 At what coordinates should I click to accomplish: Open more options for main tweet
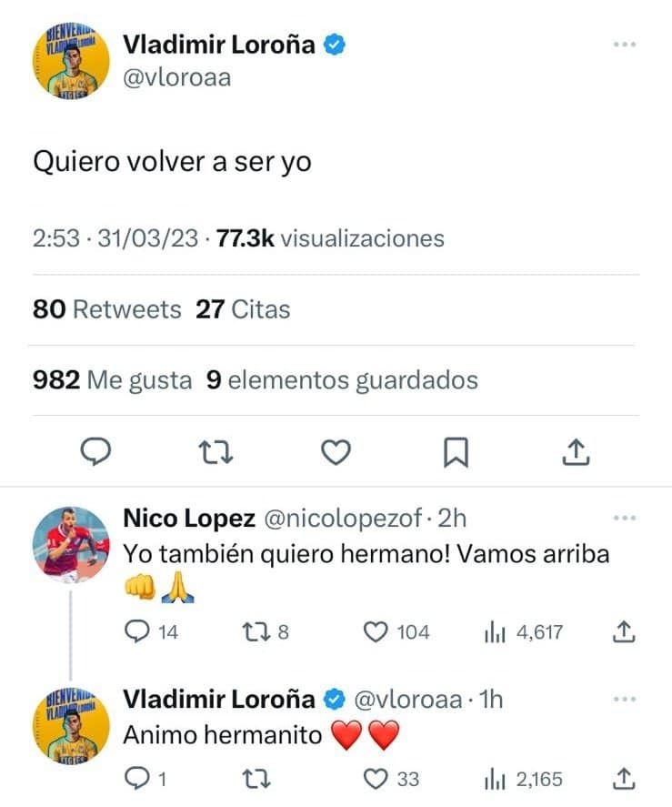tap(624, 45)
